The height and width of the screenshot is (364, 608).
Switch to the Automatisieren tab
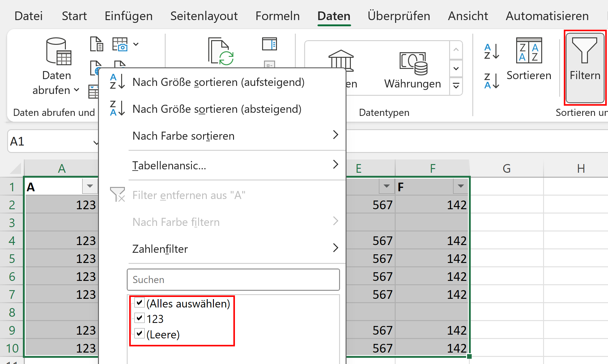click(547, 16)
